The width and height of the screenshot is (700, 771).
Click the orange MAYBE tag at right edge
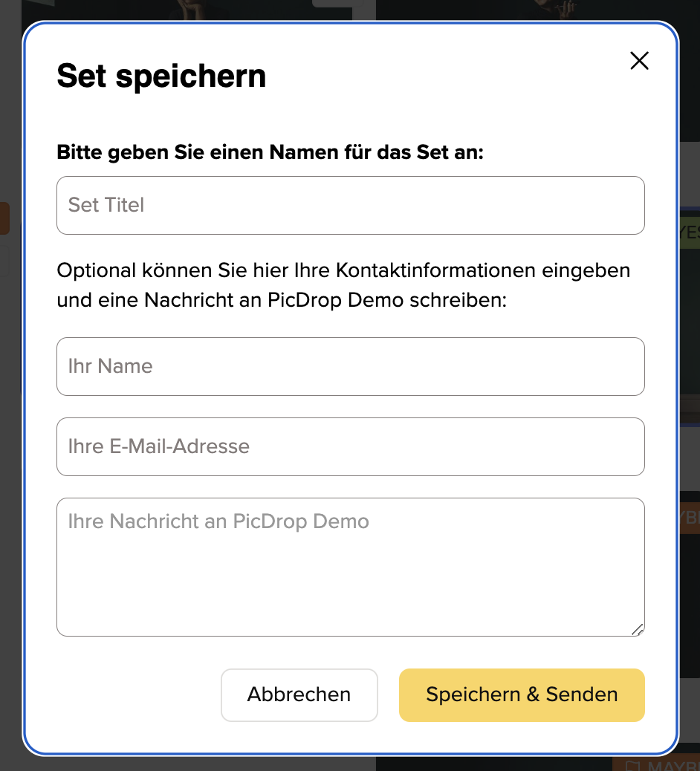(690, 517)
